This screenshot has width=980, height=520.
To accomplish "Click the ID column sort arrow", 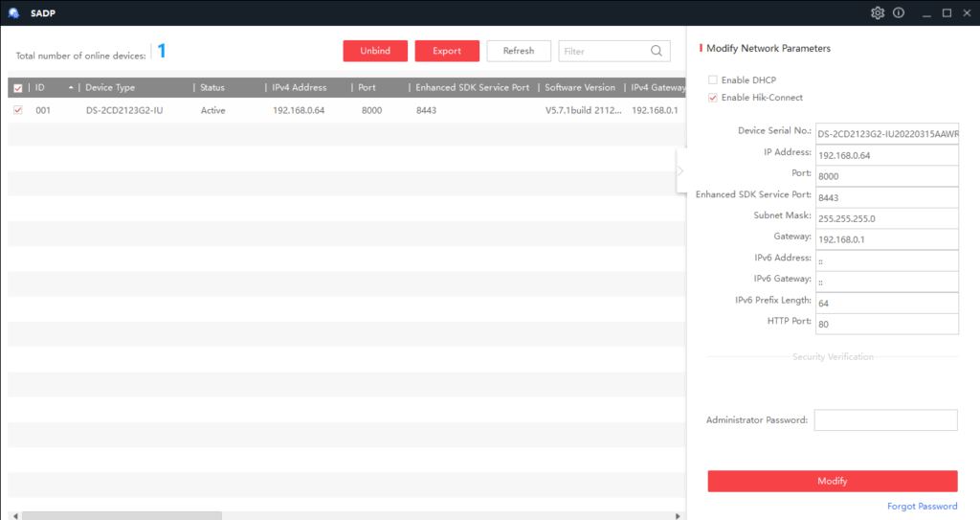I will (x=71, y=87).
